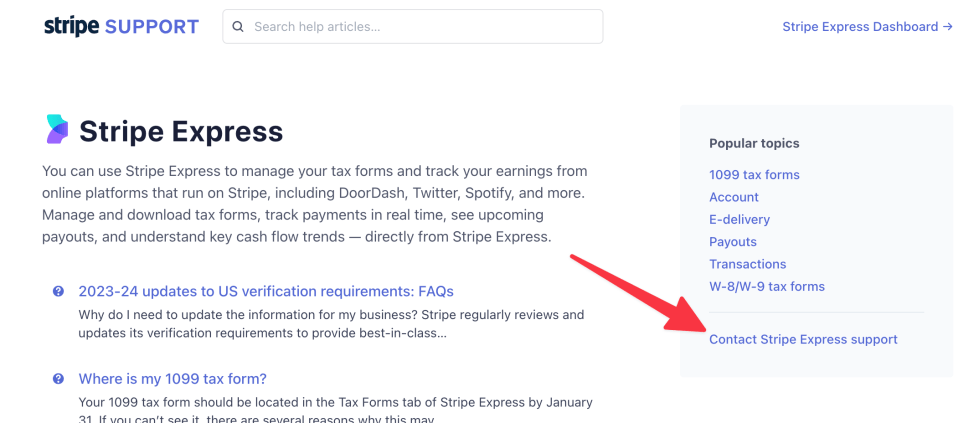Screen dimensions: 979x423
Task: Select the Account popular topic
Action: point(734,197)
